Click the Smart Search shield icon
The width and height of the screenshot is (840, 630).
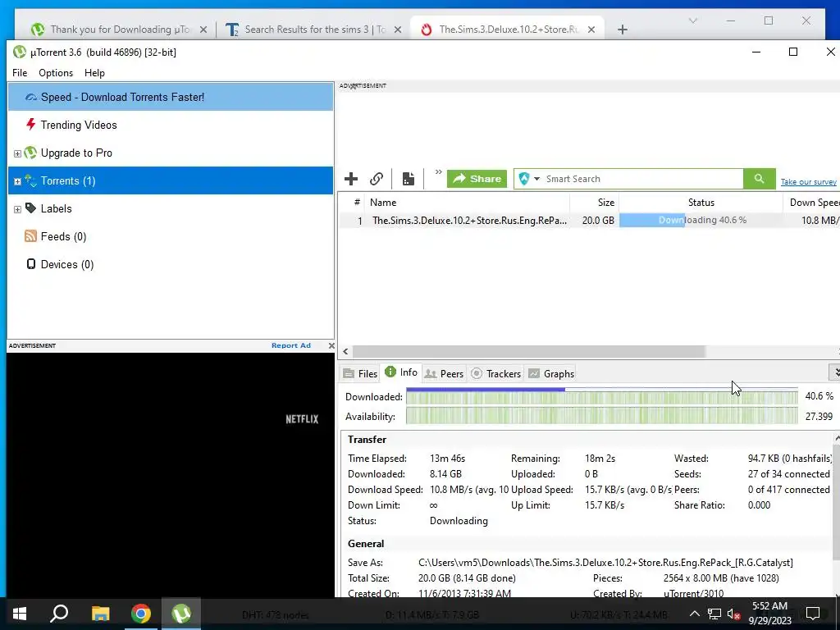point(524,179)
